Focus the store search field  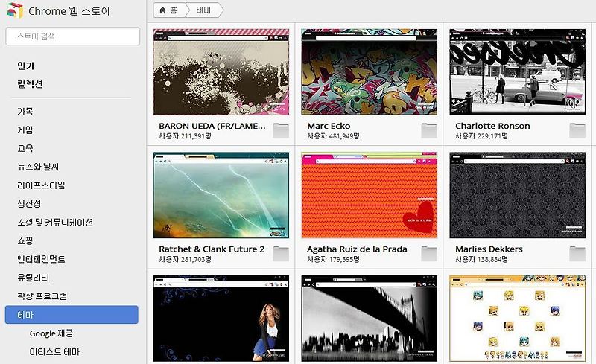click(x=72, y=36)
